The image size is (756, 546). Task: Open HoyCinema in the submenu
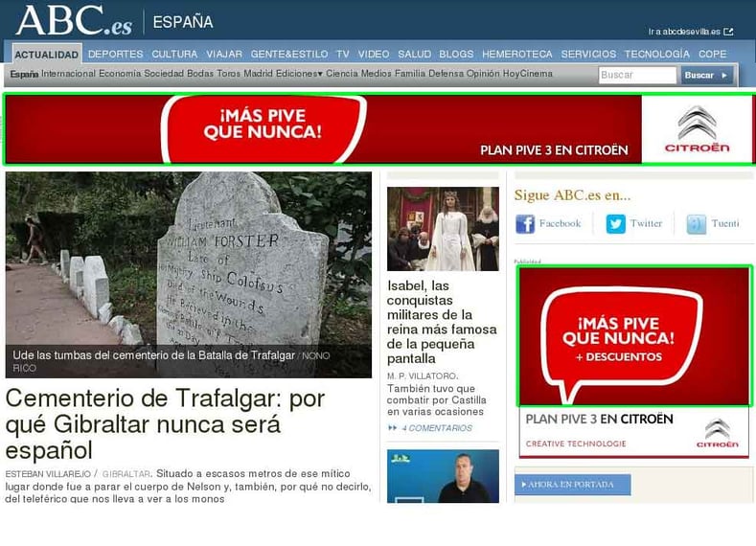click(528, 74)
